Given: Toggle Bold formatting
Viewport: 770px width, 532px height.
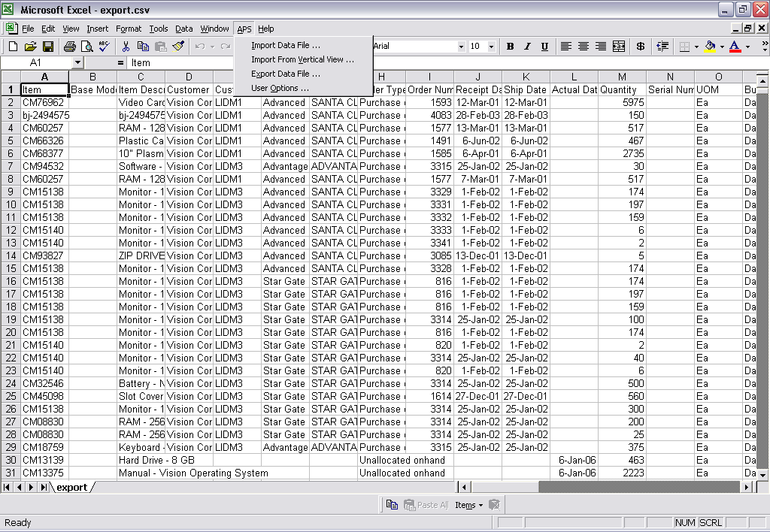Looking at the screenshot, I should 511,46.
